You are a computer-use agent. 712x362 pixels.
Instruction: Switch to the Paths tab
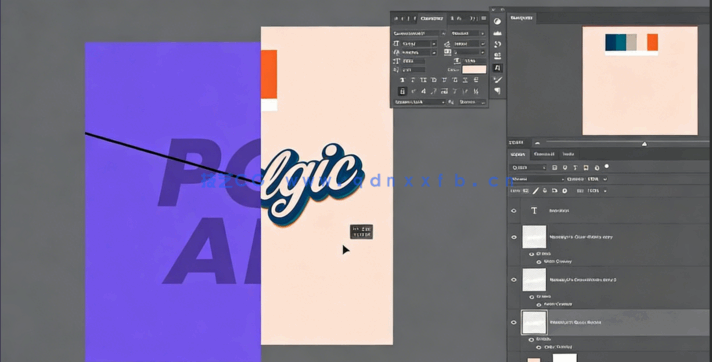pyautogui.click(x=568, y=154)
